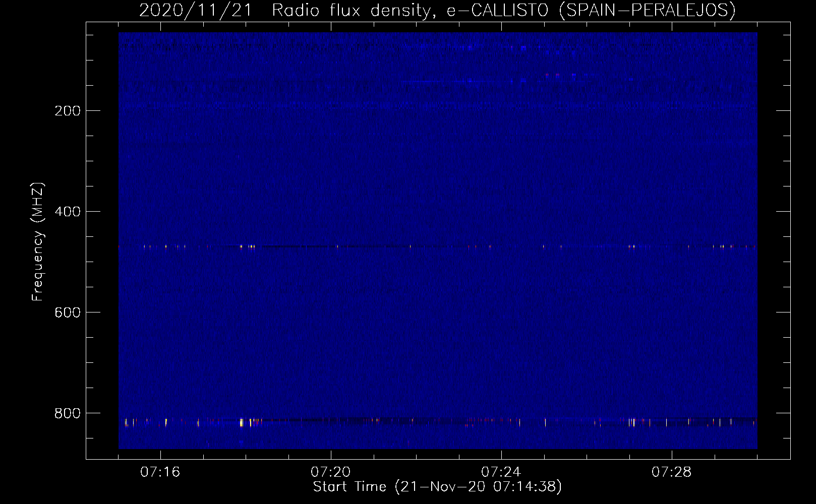Image resolution: width=816 pixels, height=504 pixels.
Task: Click the 07:28 time tick label
Action: 672,472
